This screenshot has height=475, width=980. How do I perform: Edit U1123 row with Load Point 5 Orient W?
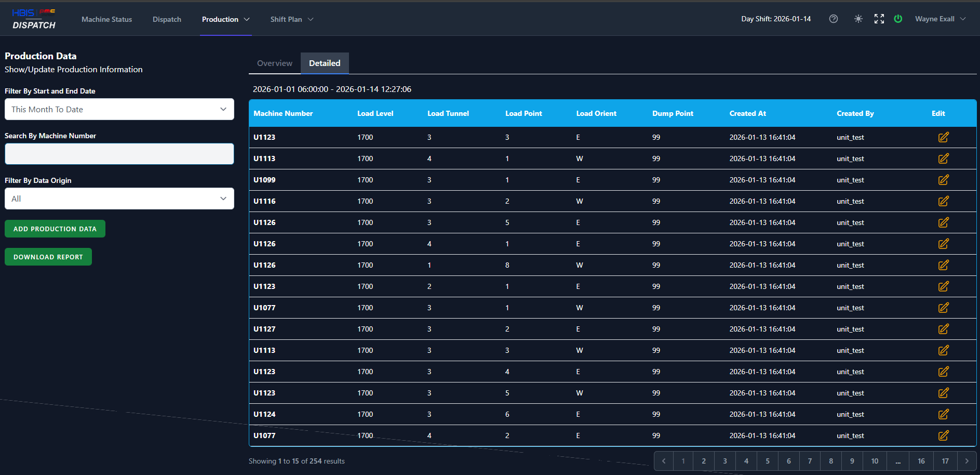pos(944,393)
